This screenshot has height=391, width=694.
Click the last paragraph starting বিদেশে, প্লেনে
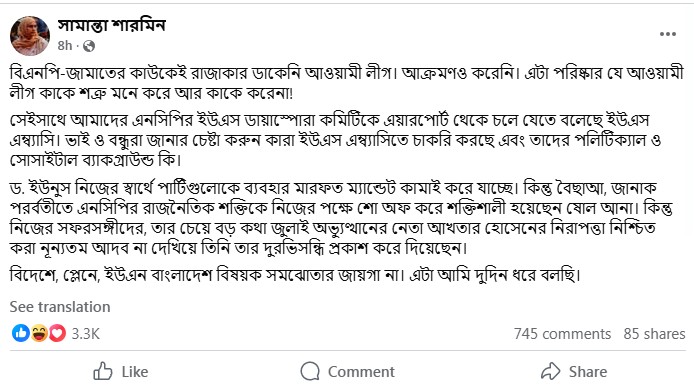pos(295,275)
